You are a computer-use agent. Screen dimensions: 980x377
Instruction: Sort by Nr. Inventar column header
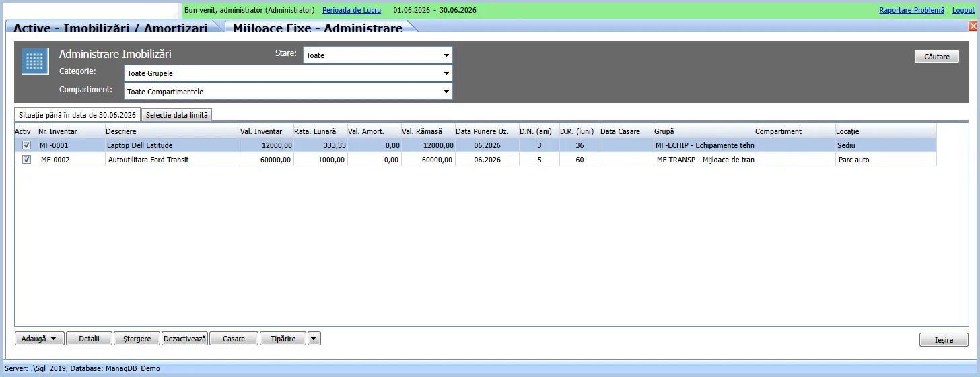click(71, 131)
